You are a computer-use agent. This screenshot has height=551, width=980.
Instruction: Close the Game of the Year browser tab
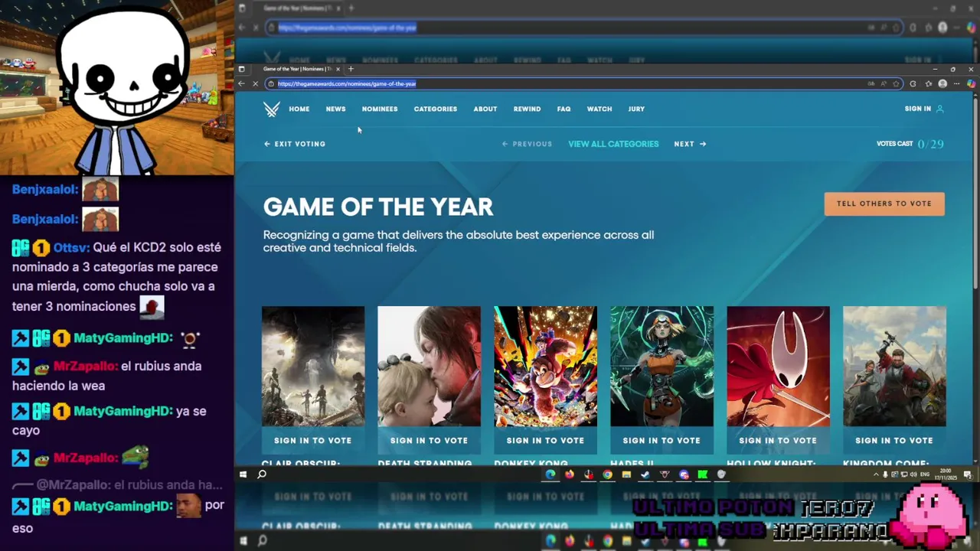tap(338, 69)
